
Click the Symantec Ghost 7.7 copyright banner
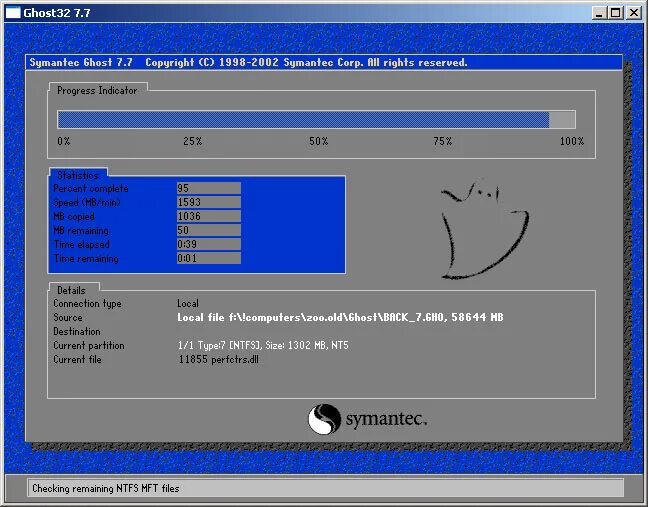324,62
